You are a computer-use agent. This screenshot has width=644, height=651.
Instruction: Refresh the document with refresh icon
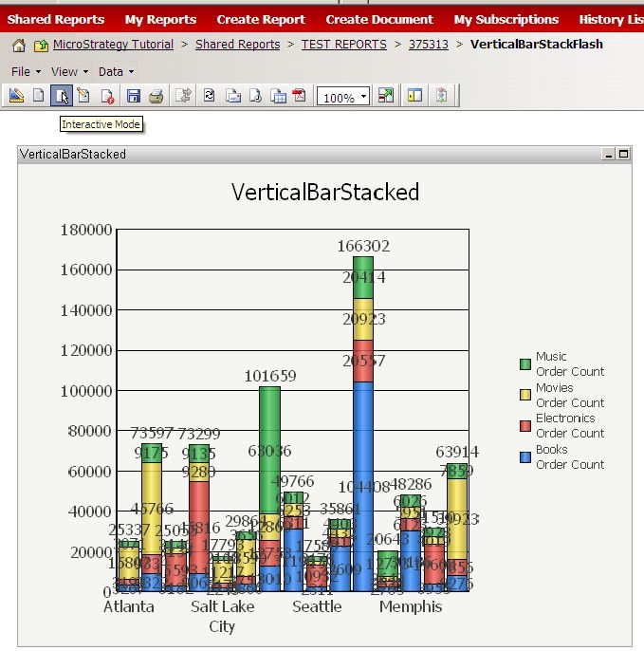pos(209,96)
